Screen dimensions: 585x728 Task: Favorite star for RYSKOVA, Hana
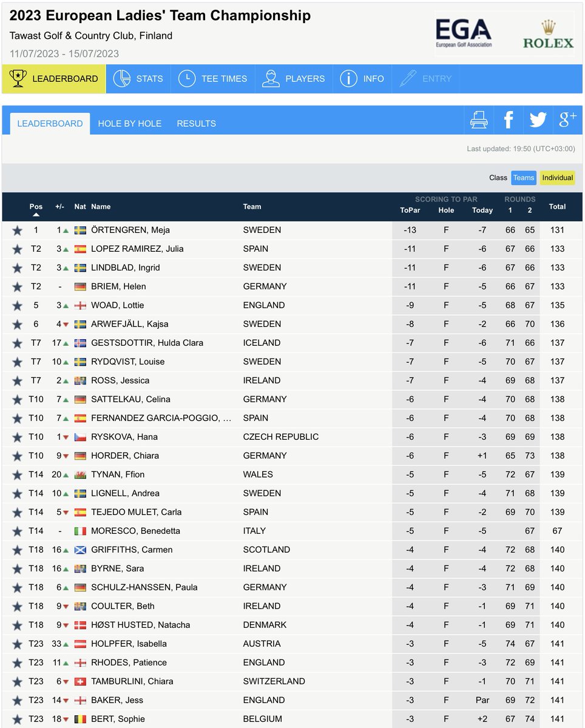pyautogui.click(x=17, y=437)
